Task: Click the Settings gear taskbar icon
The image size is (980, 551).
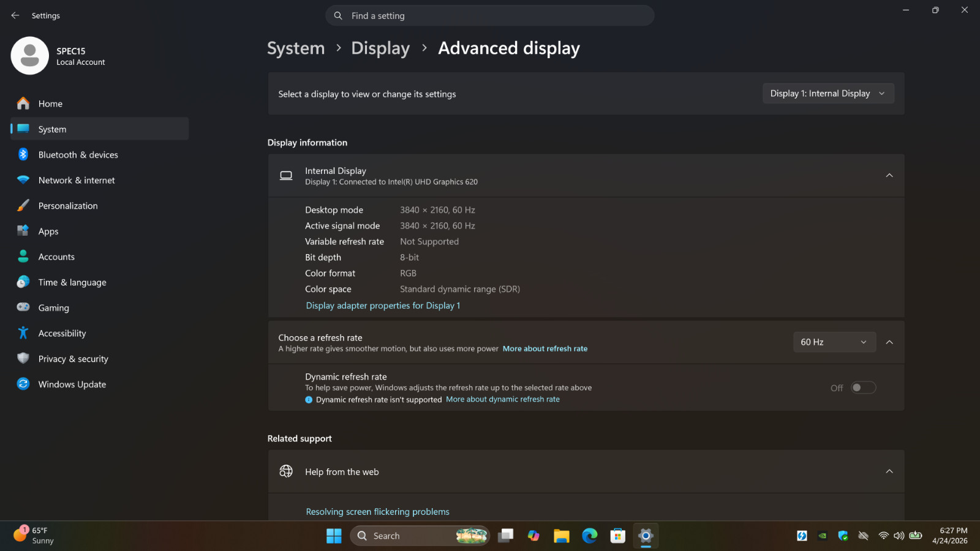Action: [646, 536]
